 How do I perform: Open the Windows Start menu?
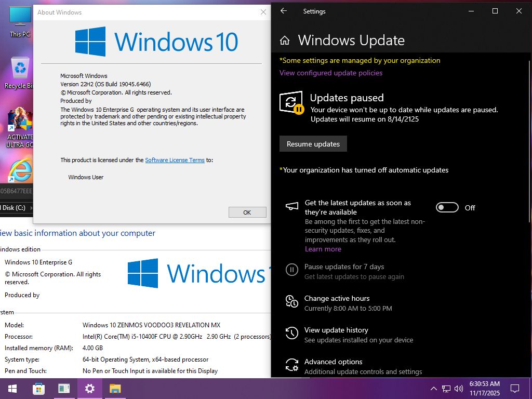12,389
